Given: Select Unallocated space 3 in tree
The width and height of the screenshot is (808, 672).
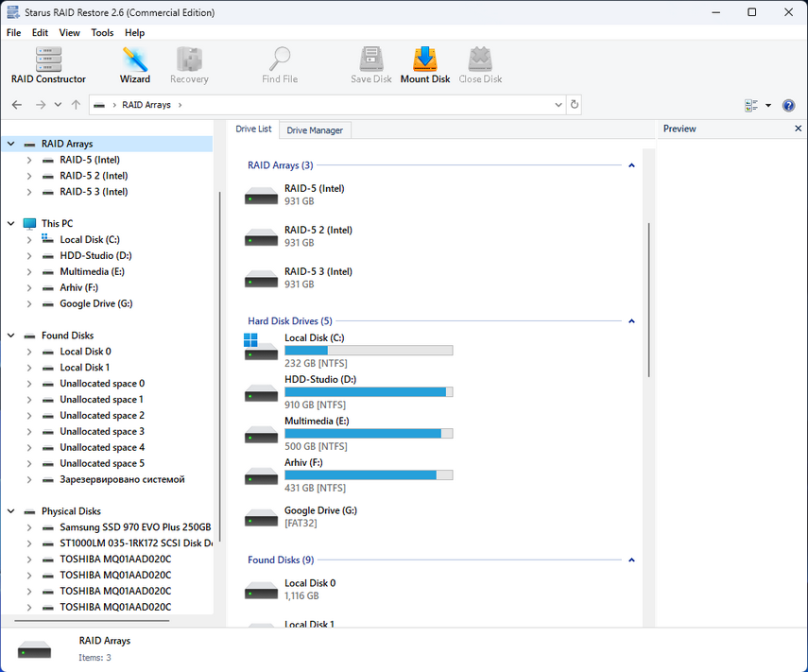Looking at the screenshot, I should 102,432.
